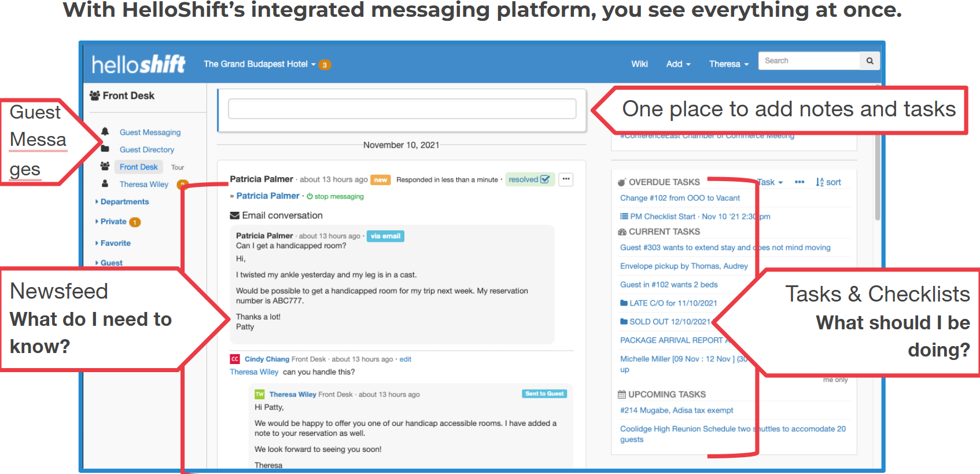Open Guest #303 wants to extend stay task
This screenshot has width=980, height=474.
pos(725,248)
